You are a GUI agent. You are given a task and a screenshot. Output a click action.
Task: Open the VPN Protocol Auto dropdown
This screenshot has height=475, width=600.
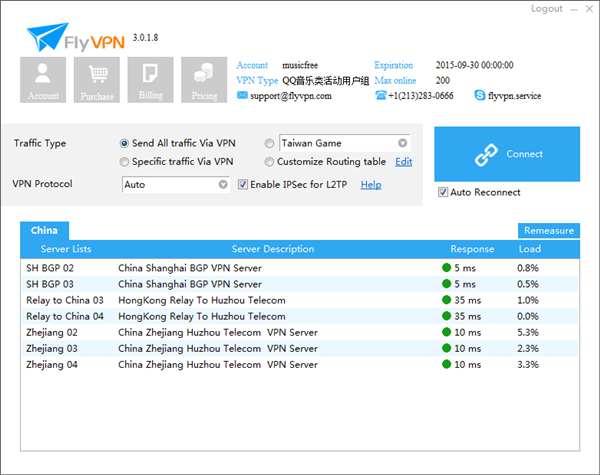(176, 184)
